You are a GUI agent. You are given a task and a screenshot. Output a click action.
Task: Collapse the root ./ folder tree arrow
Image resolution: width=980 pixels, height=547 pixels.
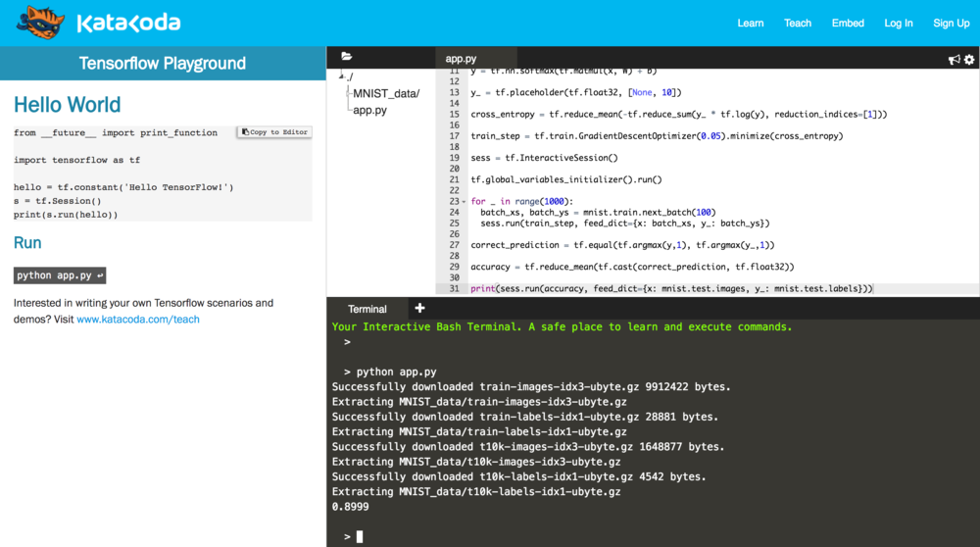342,76
